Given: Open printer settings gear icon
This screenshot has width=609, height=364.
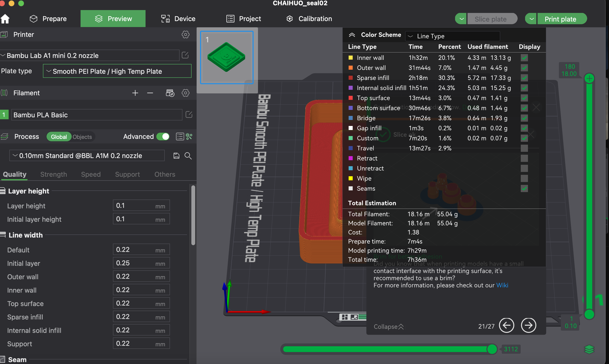Looking at the screenshot, I should coord(185,34).
